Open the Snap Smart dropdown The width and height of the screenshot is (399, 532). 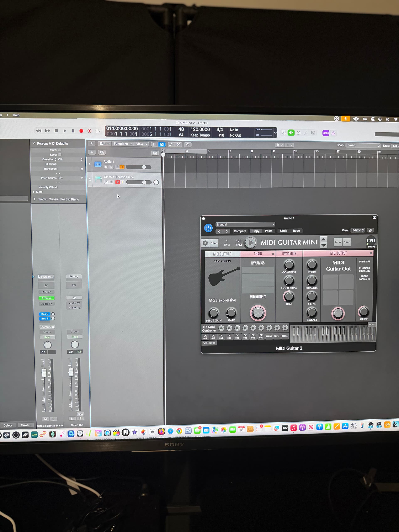[363, 145]
